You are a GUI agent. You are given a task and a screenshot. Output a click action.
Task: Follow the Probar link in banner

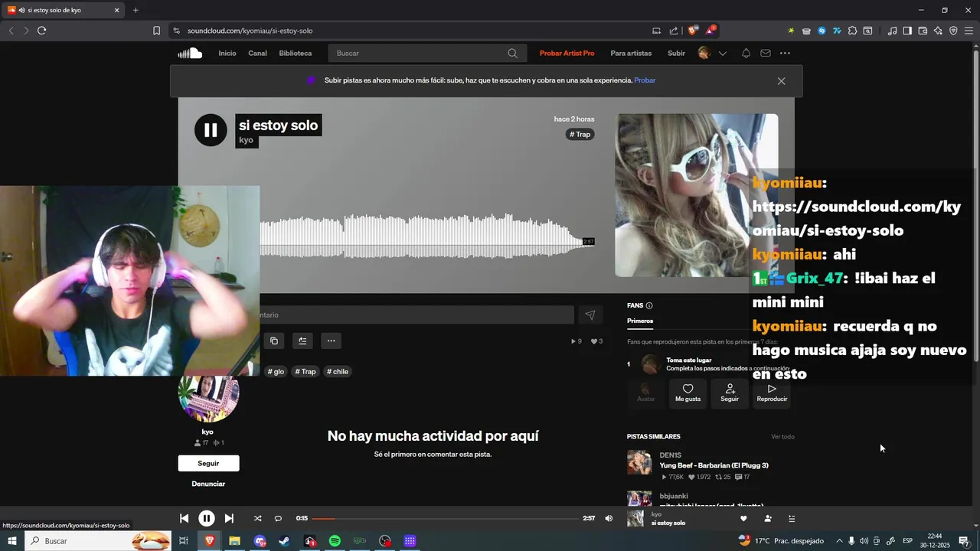[645, 80]
